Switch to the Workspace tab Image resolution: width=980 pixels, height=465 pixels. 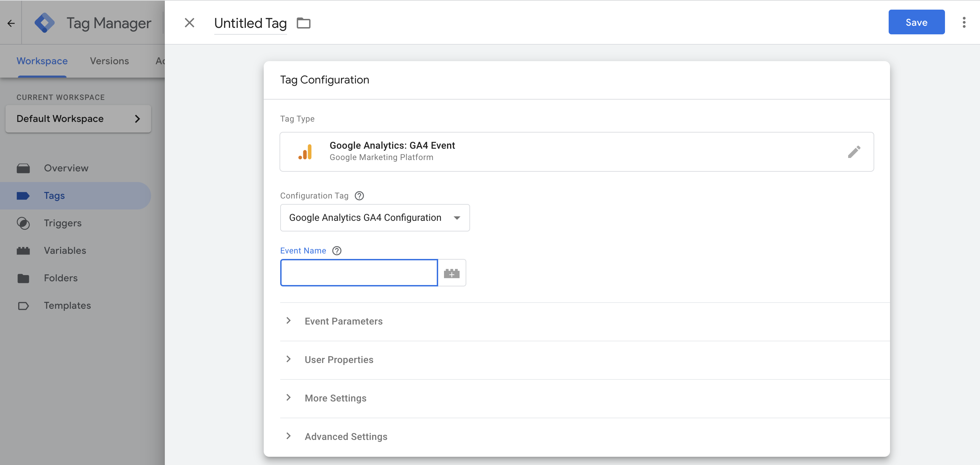(42, 61)
